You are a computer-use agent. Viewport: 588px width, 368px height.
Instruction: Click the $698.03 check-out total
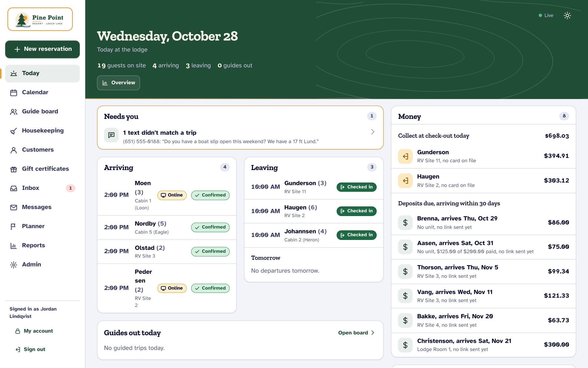[x=557, y=136]
